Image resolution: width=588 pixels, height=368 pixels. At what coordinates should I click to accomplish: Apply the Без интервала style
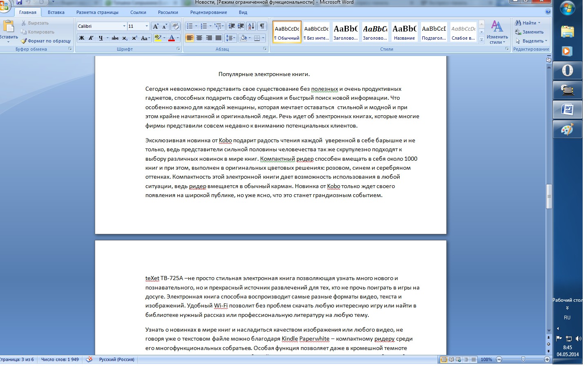coord(316,32)
